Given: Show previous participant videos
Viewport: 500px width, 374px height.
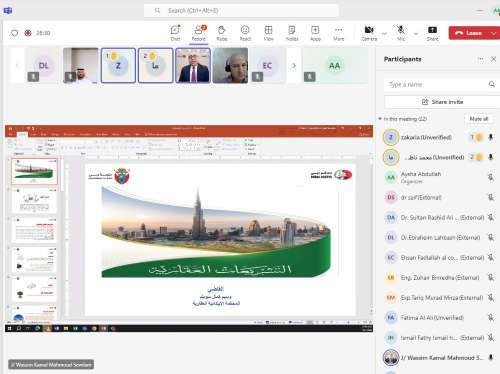Looking at the screenshot, I should tap(17, 65).
